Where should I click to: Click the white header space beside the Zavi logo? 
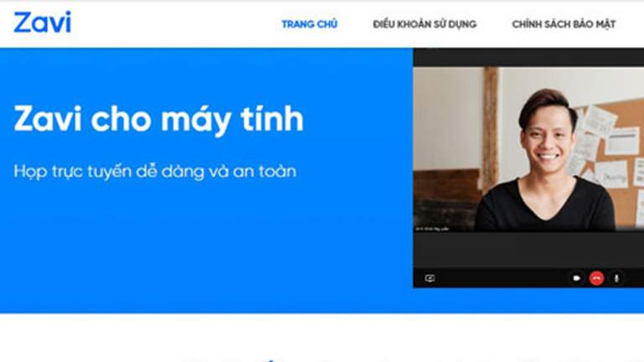[173, 23]
